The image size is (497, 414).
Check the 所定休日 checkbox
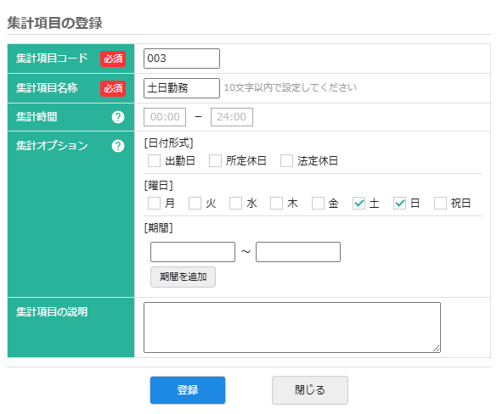coord(215,161)
